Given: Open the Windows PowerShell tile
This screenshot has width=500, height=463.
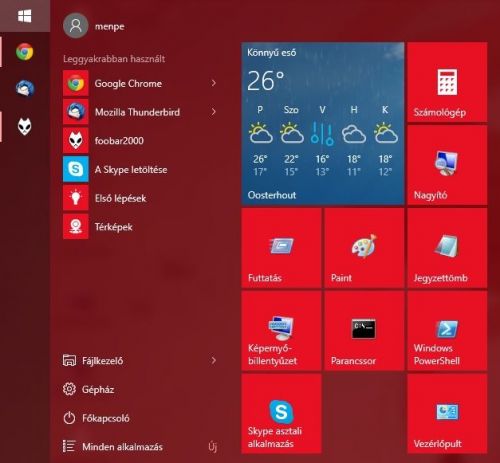Looking at the screenshot, I should (x=447, y=331).
